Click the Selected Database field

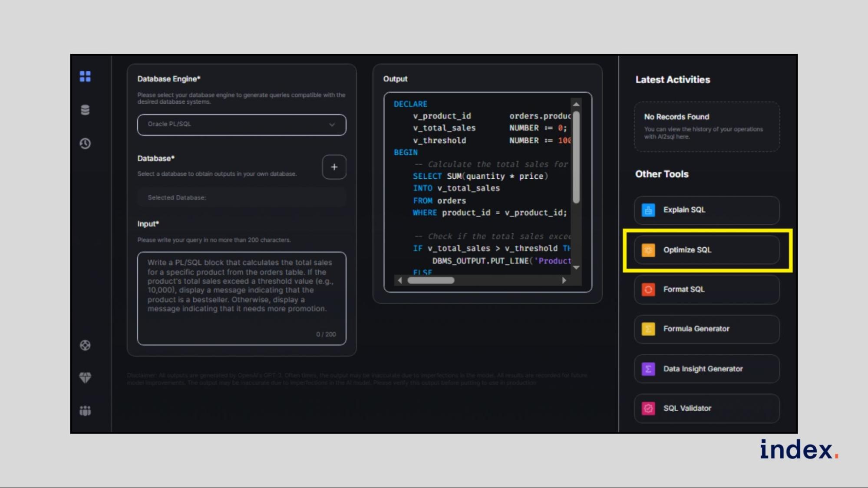click(x=241, y=197)
